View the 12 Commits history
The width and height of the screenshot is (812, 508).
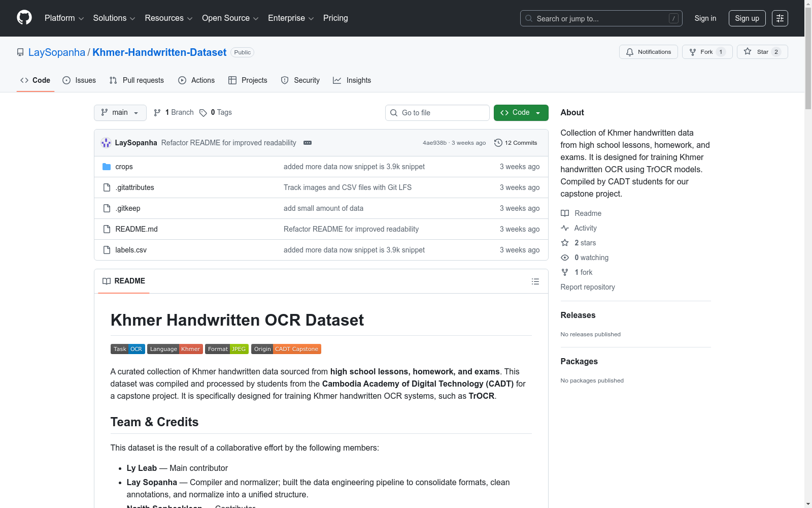(x=516, y=143)
